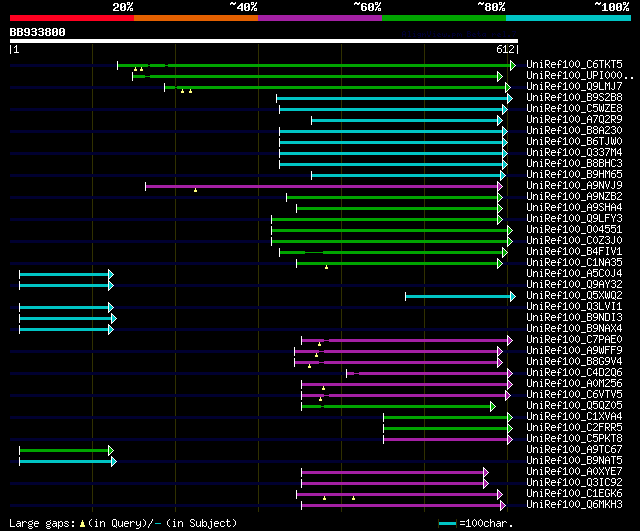This screenshot has width=640, height=531.
Task: Click the arrowhead ending UniRef100_A0XYE7's bar
Action: point(486,473)
